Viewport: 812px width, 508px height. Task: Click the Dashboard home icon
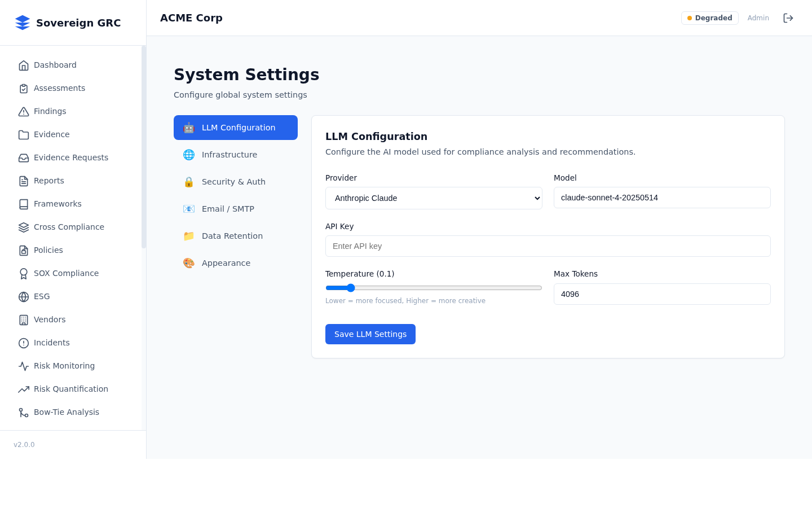[x=24, y=65]
